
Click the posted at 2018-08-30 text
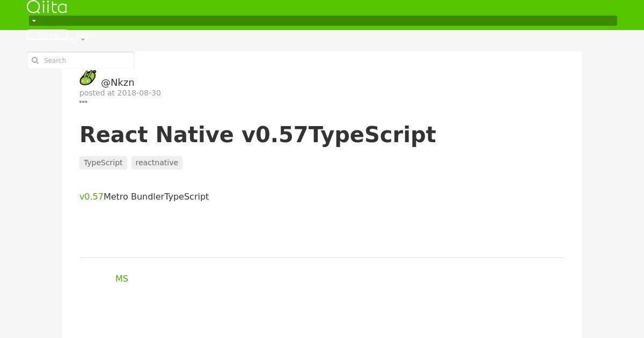click(x=120, y=93)
